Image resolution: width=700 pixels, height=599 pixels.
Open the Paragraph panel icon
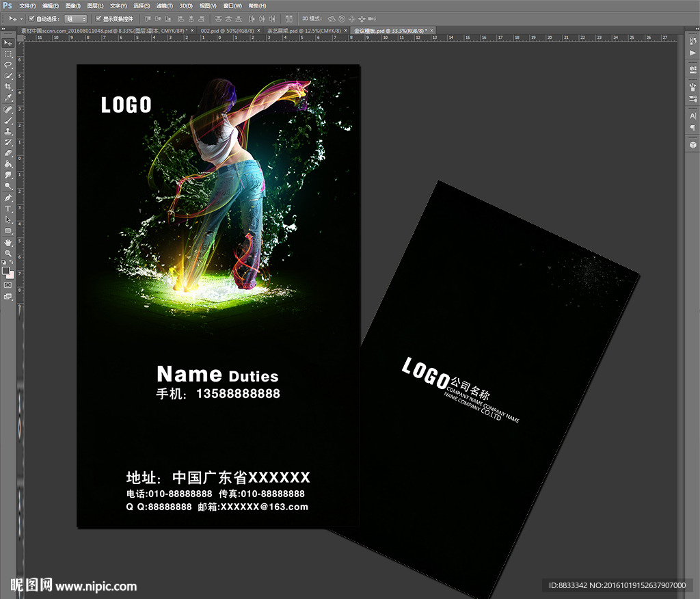pos(693,128)
